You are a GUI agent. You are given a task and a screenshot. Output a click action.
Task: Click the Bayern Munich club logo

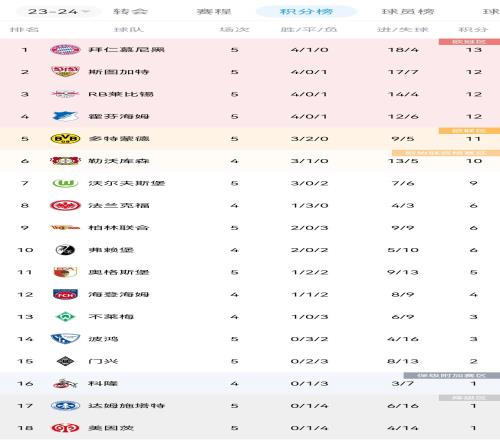pos(65,50)
